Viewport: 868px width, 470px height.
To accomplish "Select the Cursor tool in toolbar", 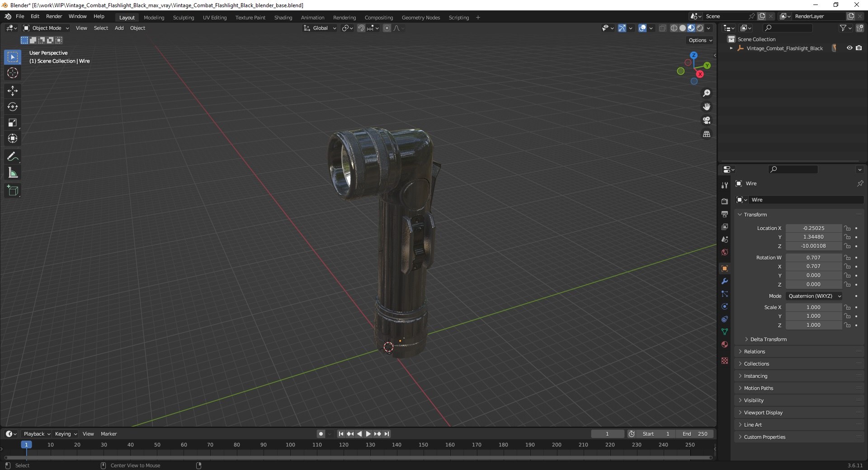I will tap(13, 73).
